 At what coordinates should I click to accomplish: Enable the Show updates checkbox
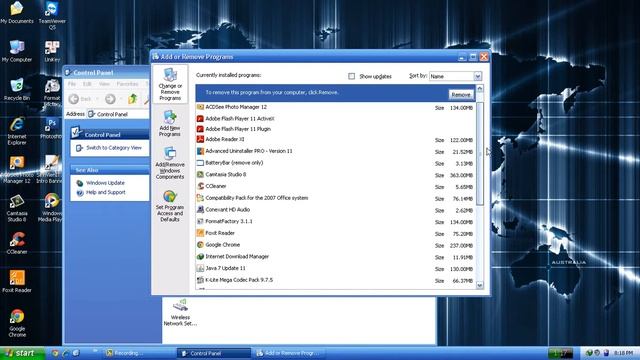(x=351, y=76)
